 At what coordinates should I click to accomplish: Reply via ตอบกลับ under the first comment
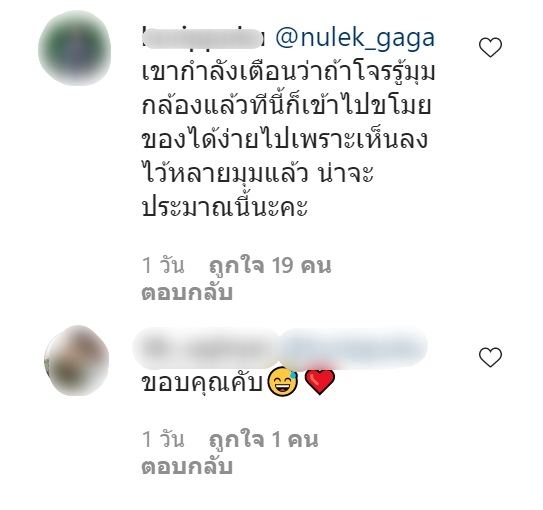pyautogui.click(x=187, y=293)
